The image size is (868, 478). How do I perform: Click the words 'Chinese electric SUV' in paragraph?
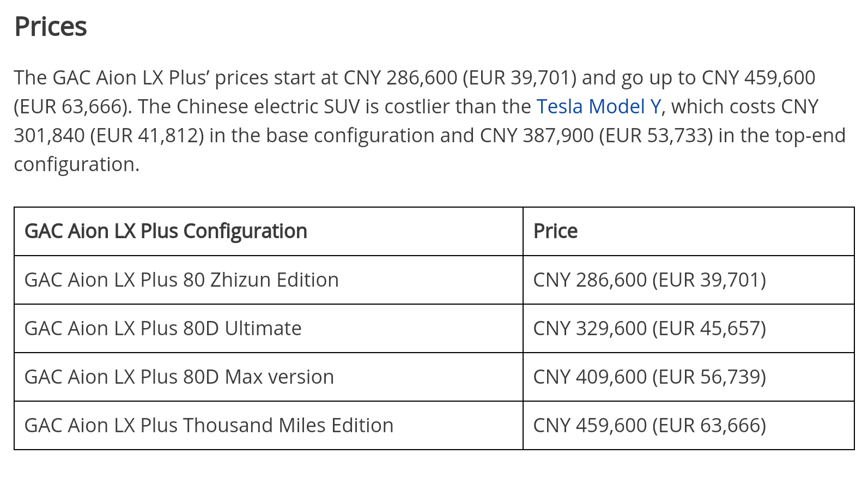(x=268, y=107)
